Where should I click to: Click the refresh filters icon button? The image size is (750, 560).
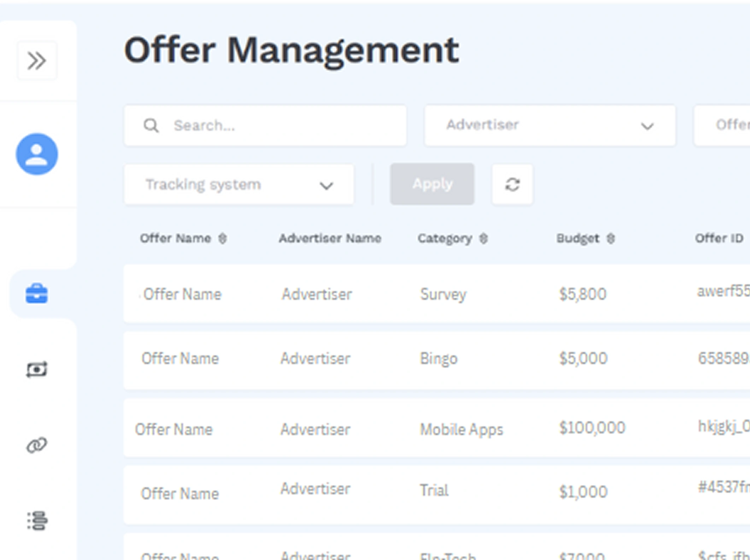512,184
